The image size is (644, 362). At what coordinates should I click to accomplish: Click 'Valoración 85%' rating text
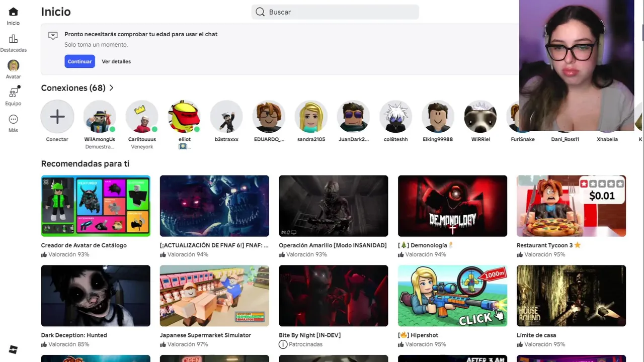click(69, 344)
